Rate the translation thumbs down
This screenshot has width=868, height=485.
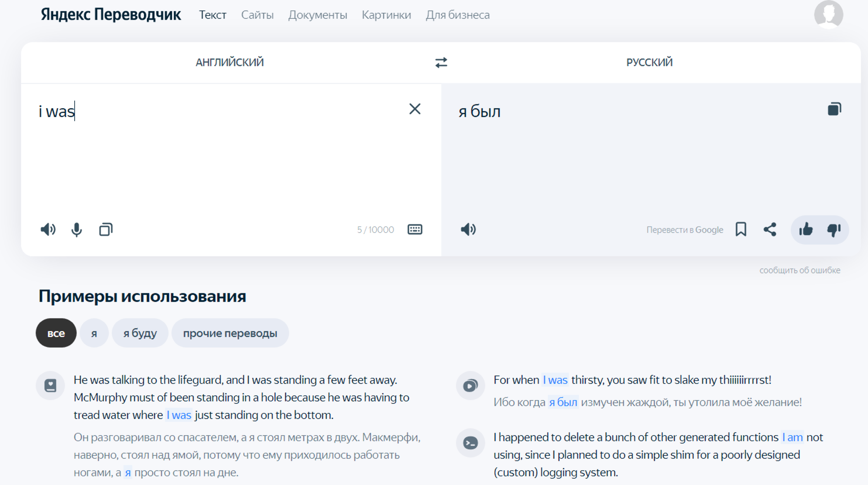pyautogui.click(x=834, y=230)
